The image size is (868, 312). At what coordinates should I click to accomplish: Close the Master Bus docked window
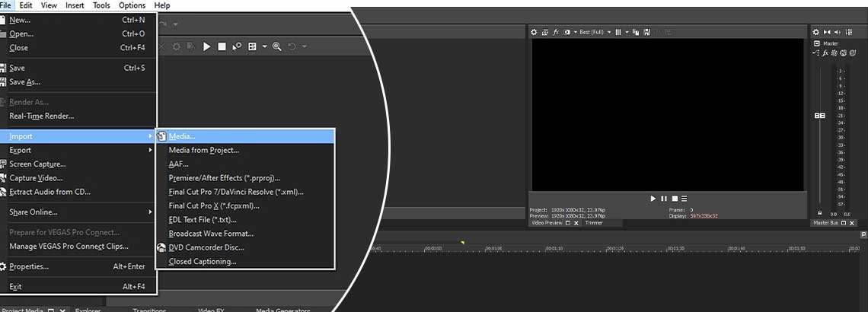click(x=851, y=223)
